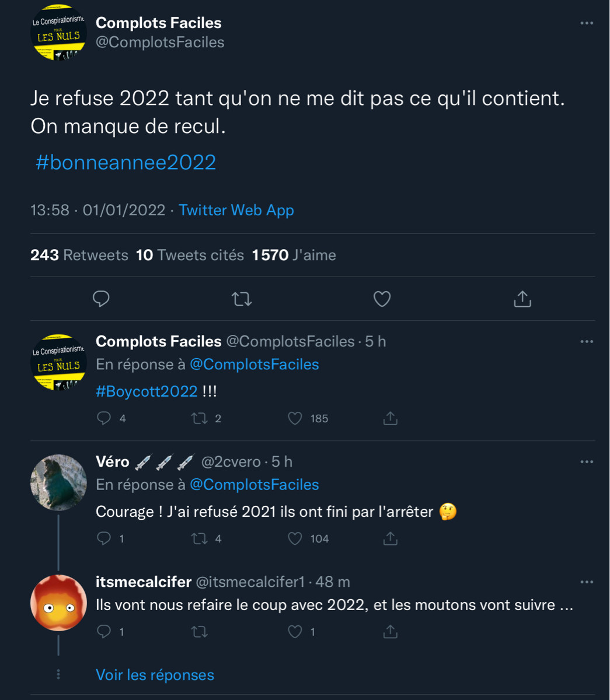610x700 pixels.
Task: View the 10 Tweets cités list
Action: pos(190,255)
